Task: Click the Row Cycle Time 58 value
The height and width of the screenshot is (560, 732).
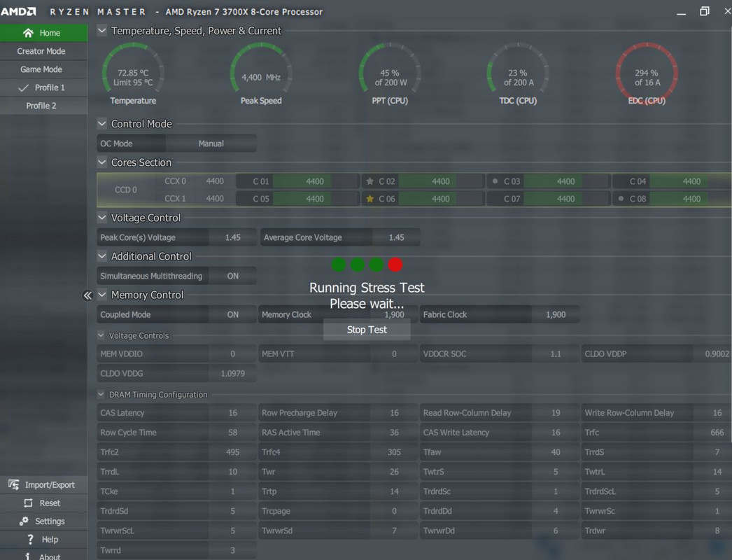Action: pos(232,433)
